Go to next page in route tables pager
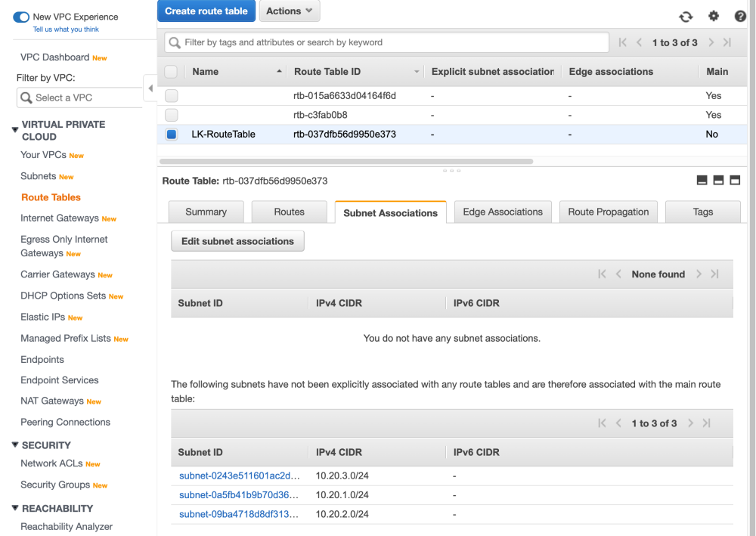756x536 pixels. click(711, 43)
